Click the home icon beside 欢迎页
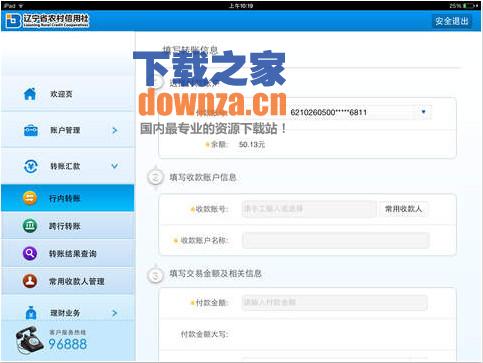Image resolution: width=483 pixels, height=363 pixels. (x=30, y=94)
